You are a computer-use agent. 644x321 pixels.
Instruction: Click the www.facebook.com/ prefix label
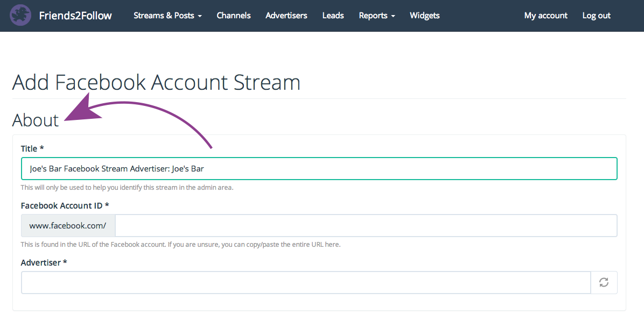[68, 225]
